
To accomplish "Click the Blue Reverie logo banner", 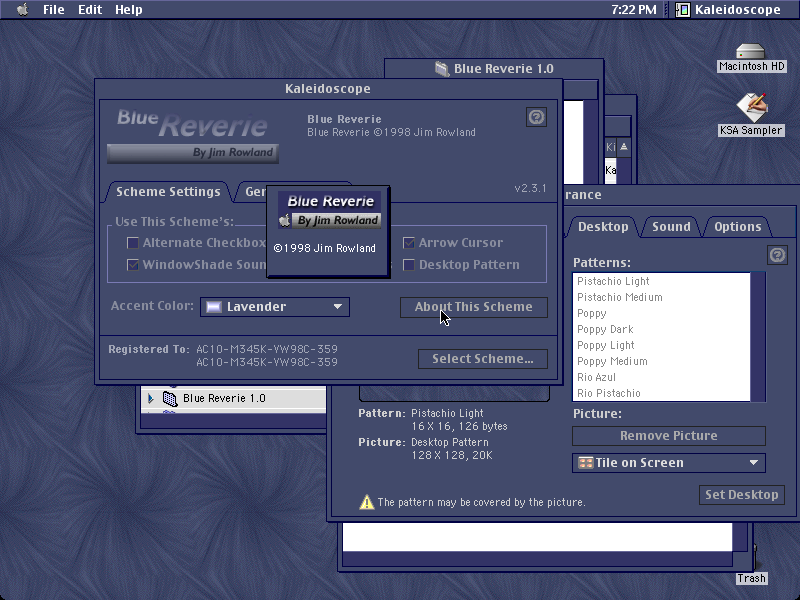I will tap(193, 135).
